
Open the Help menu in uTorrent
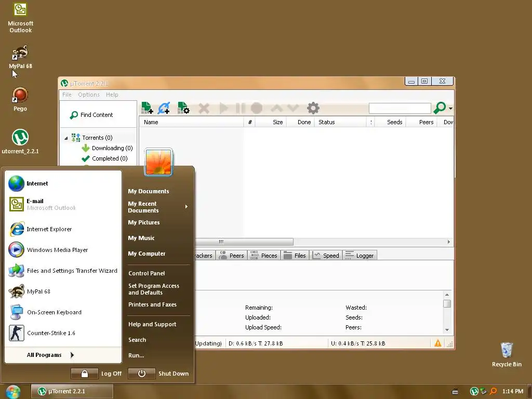(112, 95)
